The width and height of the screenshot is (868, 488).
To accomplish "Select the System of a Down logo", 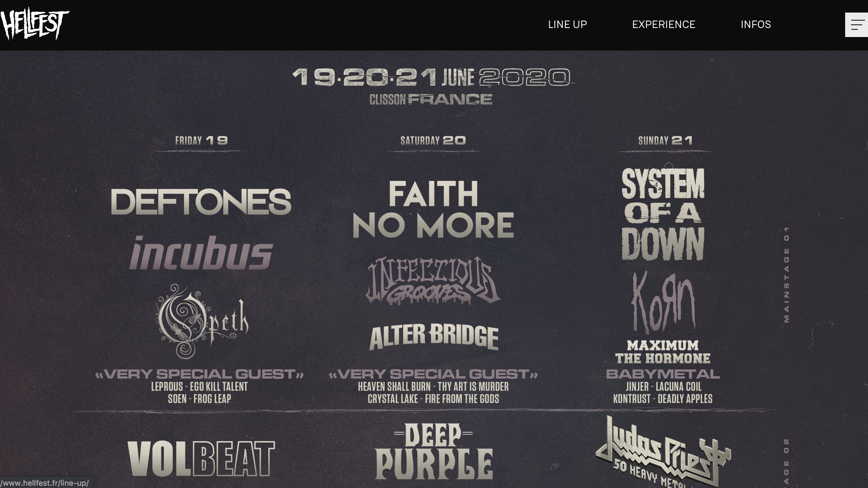I will pos(663,214).
